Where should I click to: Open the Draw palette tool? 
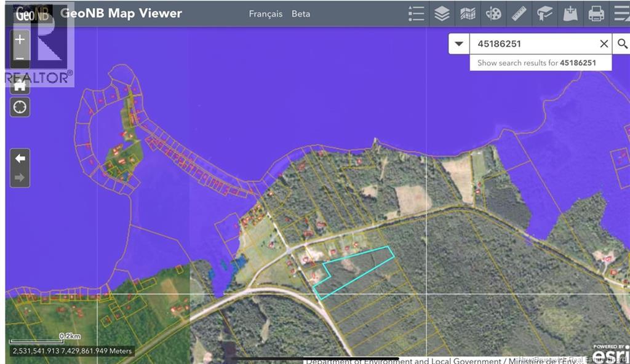point(493,14)
